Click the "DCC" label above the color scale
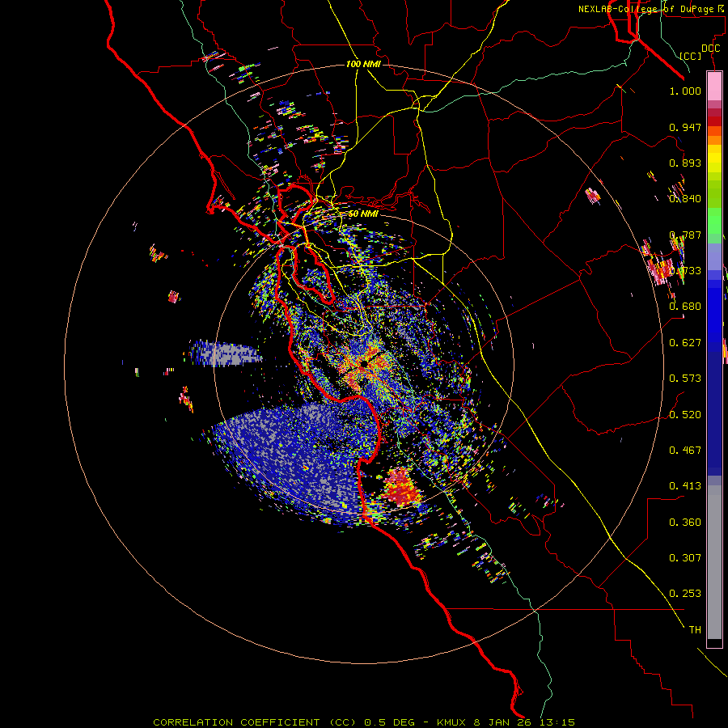 click(x=710, y=49)
